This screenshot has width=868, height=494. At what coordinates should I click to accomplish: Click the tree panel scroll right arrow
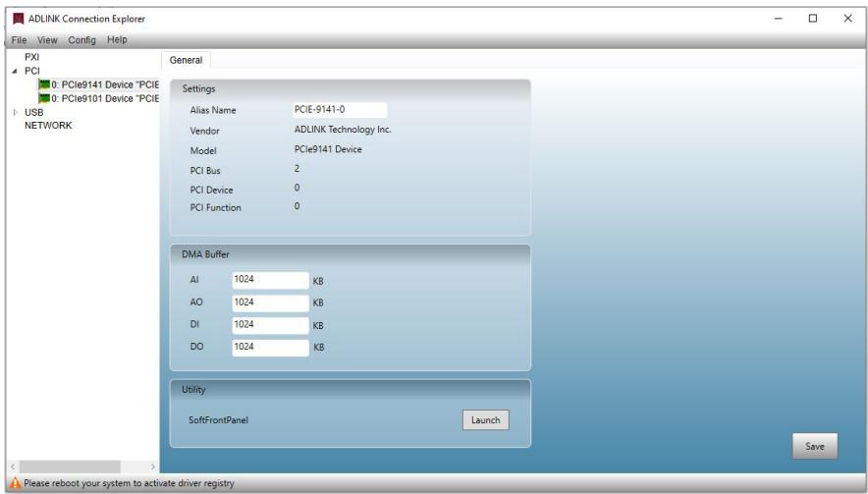pos(153,467)
